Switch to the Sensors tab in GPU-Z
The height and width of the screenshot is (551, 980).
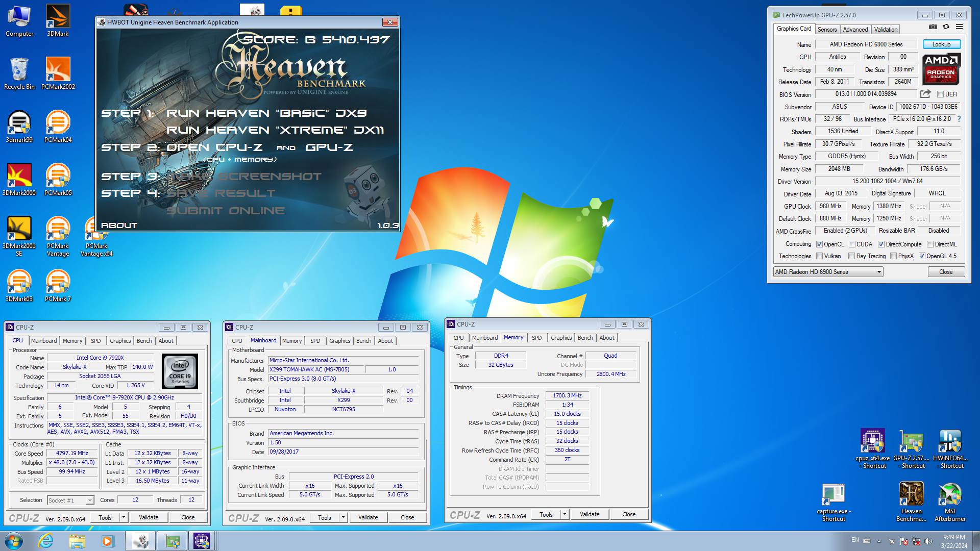point(827,30)
